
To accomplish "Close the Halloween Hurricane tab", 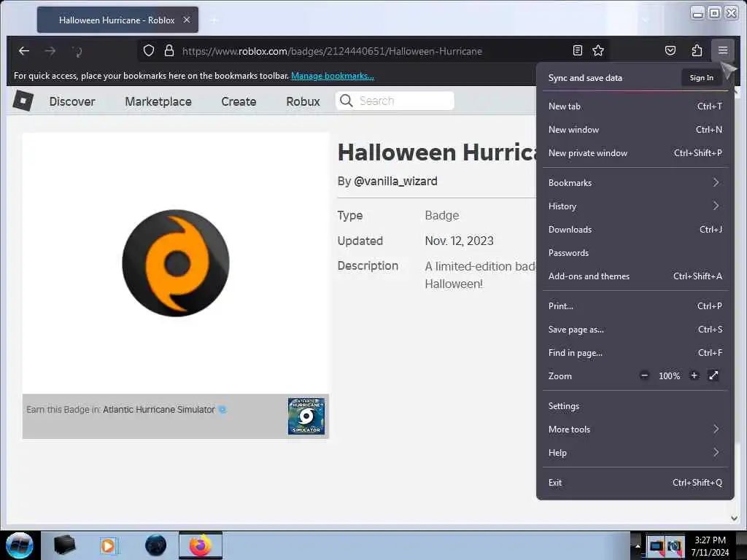I will 187,20.
